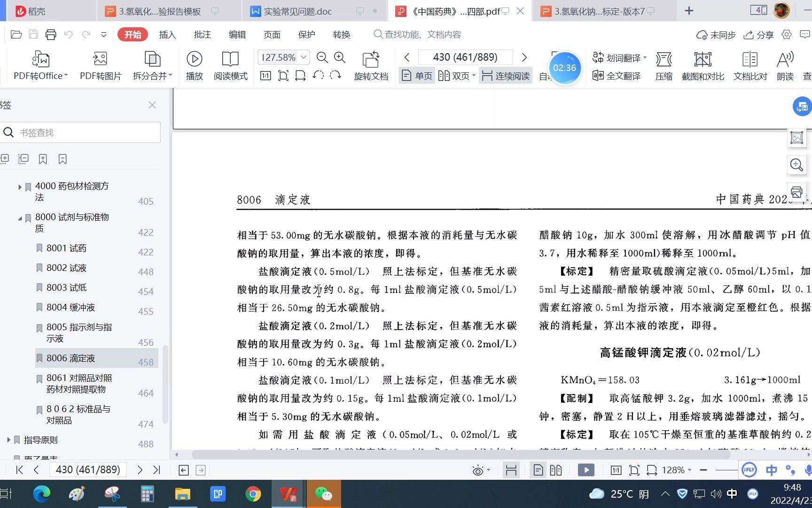Click the horizontal scrollbar under the document
The width and height of the screenshot is (812, 508).
pos(461,454)
